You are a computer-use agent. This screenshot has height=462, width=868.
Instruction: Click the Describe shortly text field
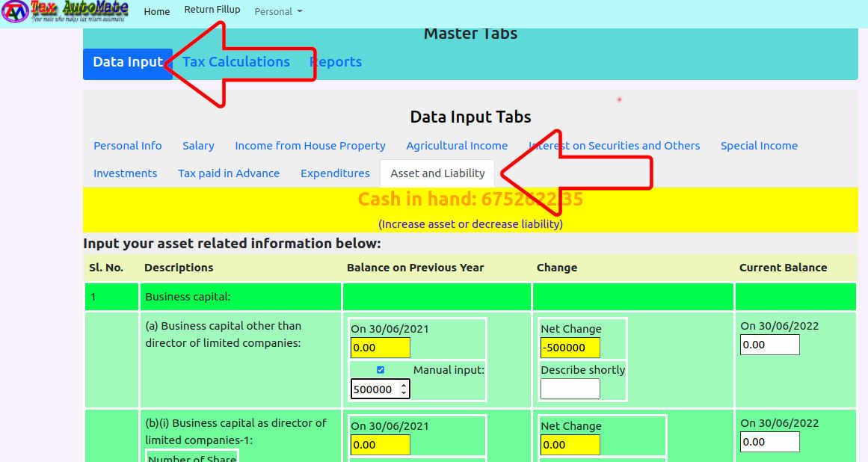570,389
